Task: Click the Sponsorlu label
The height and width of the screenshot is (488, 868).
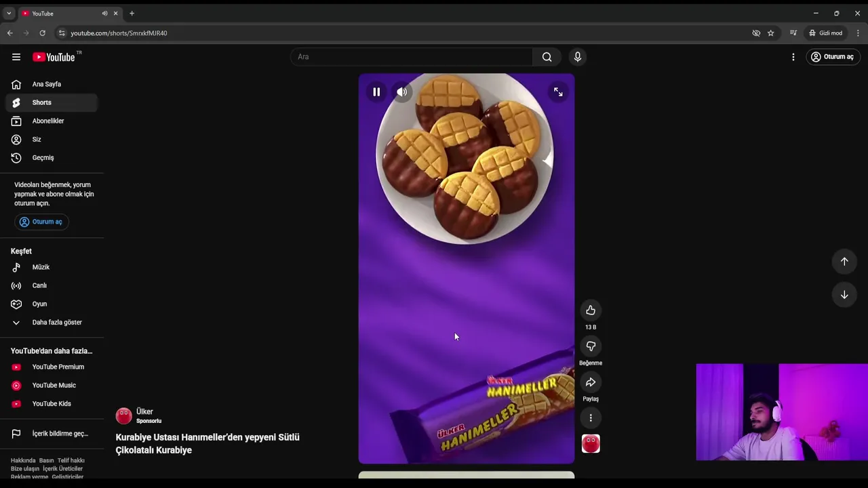Action: 149,421
